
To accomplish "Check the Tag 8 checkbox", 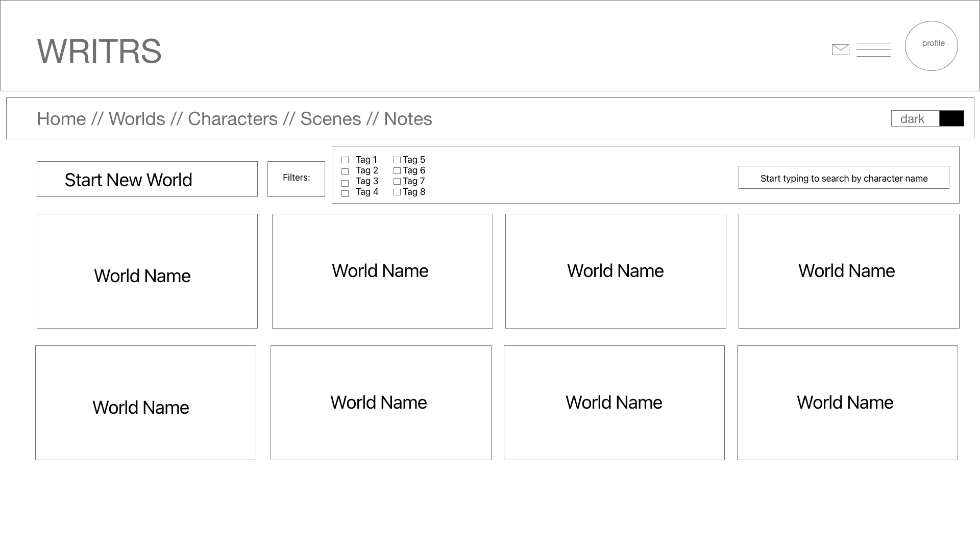I will (397, 192).
